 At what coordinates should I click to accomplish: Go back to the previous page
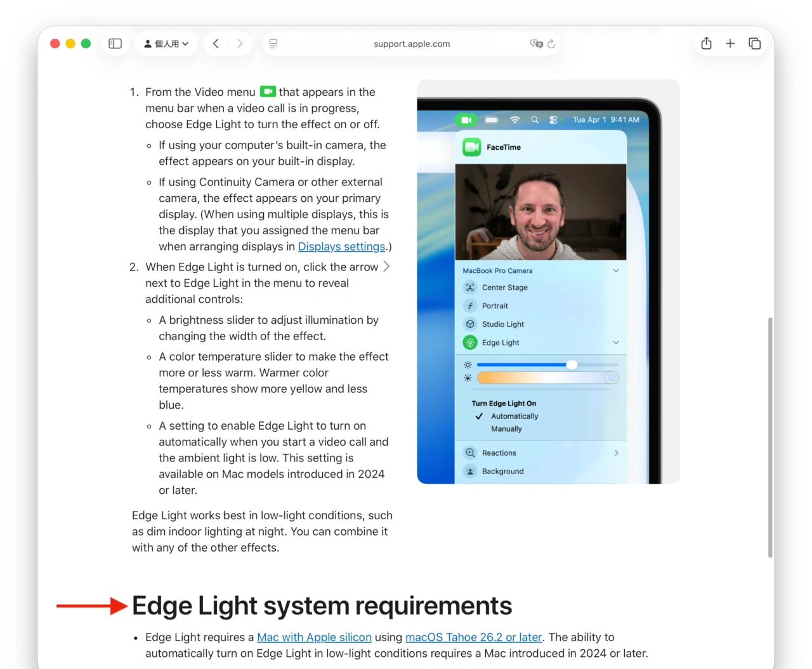[216, 44]
